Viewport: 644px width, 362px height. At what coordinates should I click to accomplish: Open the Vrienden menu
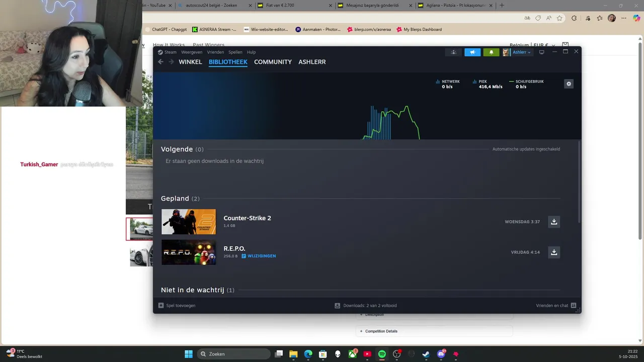[x=215, y=52]
